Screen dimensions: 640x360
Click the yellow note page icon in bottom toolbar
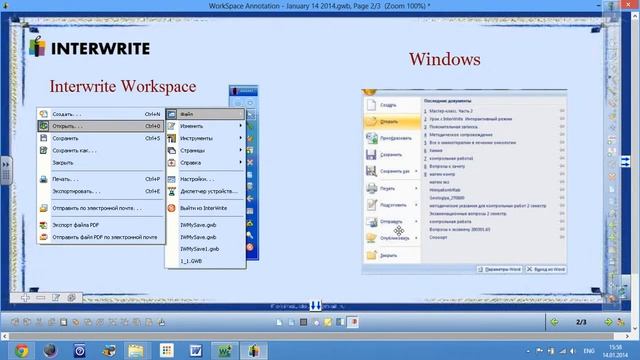tap(328, 322)
